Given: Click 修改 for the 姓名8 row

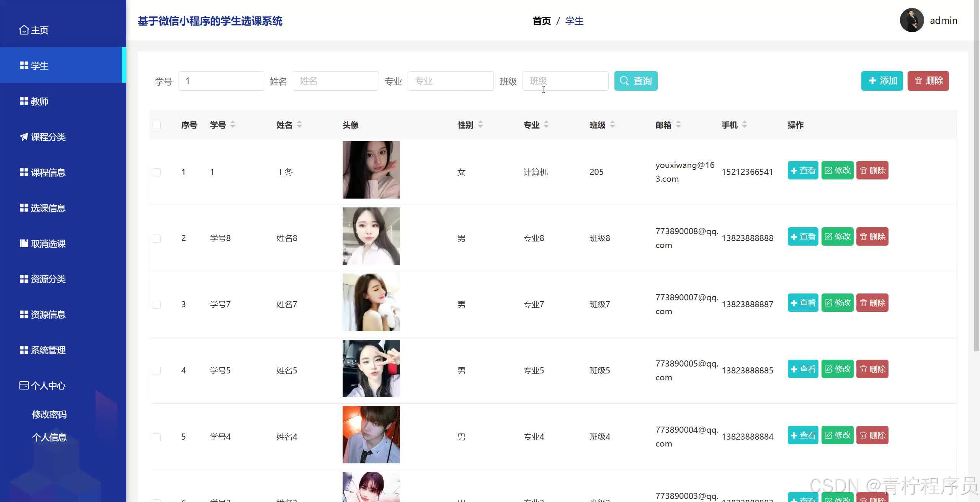Looking at the screenshot, I should click(x=837, y=236).
